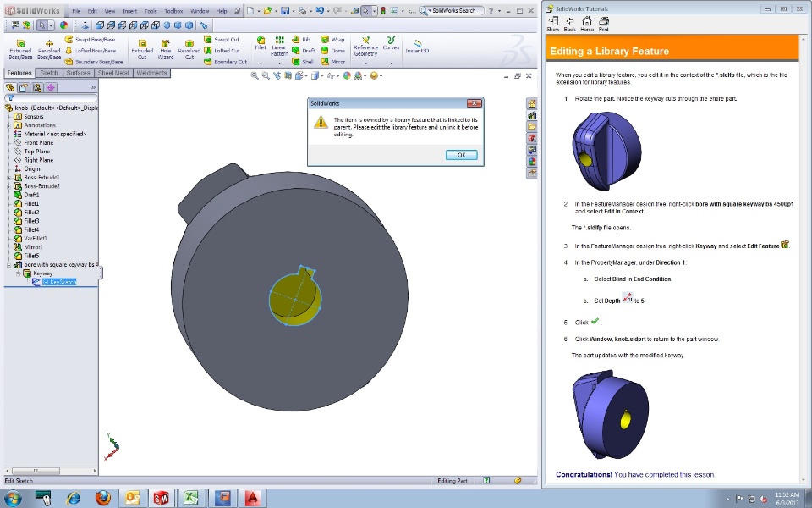This screenshot has height=508, width=812.
Task: Expand FeatureManager tabs with double chevron
Action: coord(93,87)
